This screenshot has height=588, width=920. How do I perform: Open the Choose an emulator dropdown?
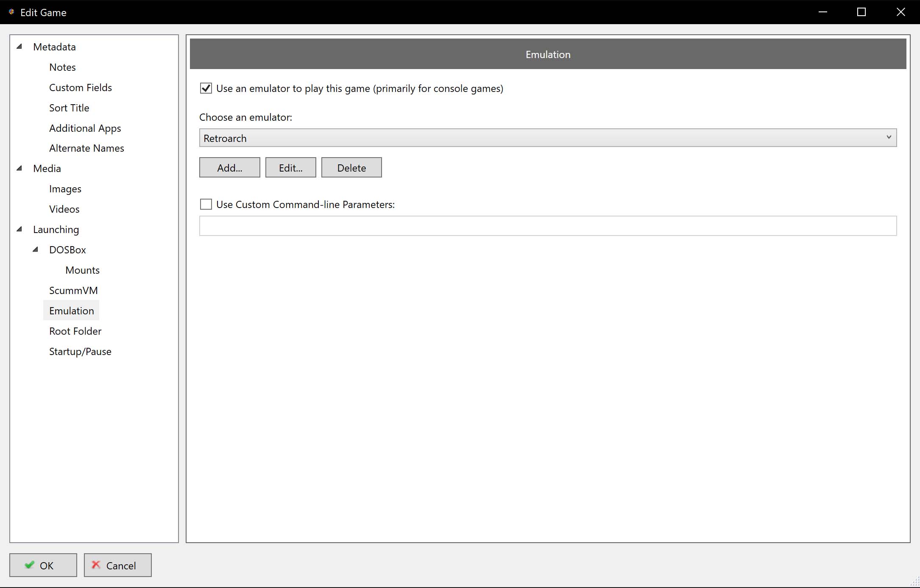pyautogui.click(x=548, y=138)
